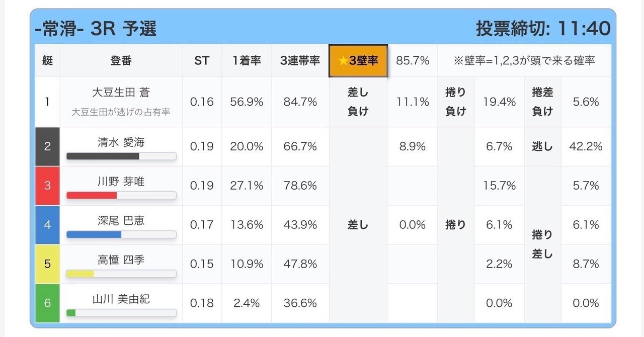This screenshot has height=337, width=644.
Task: Sort by the ST column header
Action: pos(202,61)
